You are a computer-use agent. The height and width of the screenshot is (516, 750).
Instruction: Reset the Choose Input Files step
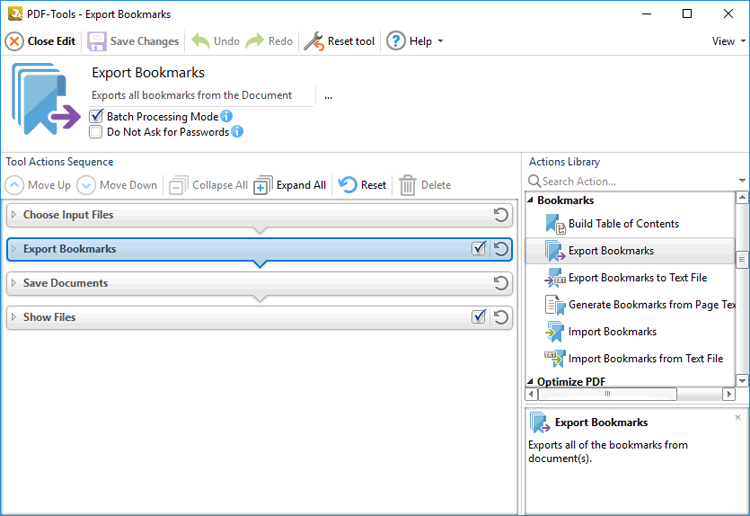pyautogui.click(x=501, y=215)
